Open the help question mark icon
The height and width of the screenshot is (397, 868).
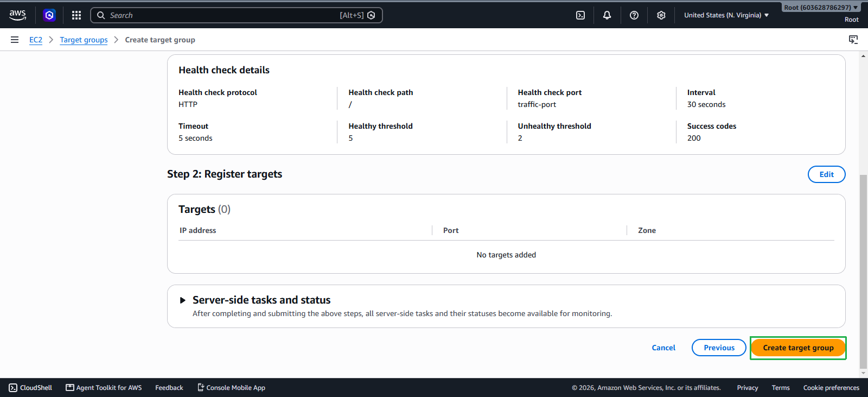634,15
